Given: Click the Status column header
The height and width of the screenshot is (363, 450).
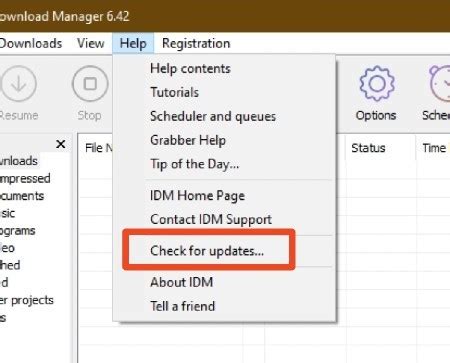Looking at the screenshot, I should coord(368,148).
